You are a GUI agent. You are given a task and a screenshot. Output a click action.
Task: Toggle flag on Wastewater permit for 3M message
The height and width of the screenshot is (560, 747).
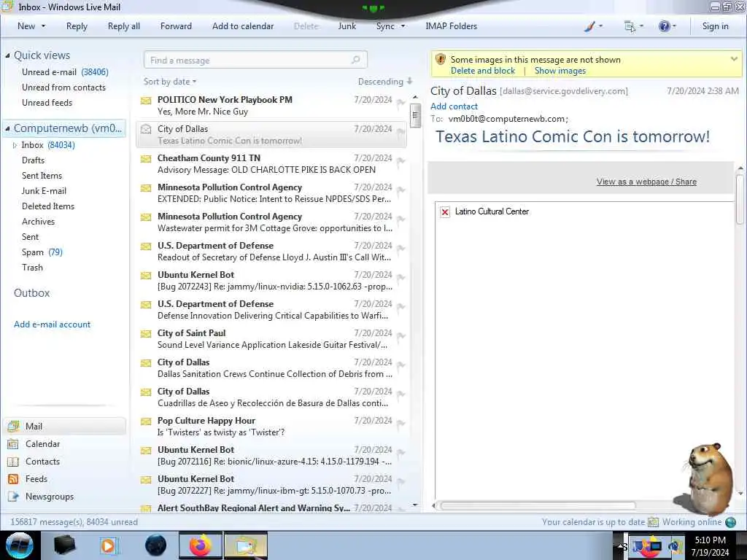click(400, 219)
